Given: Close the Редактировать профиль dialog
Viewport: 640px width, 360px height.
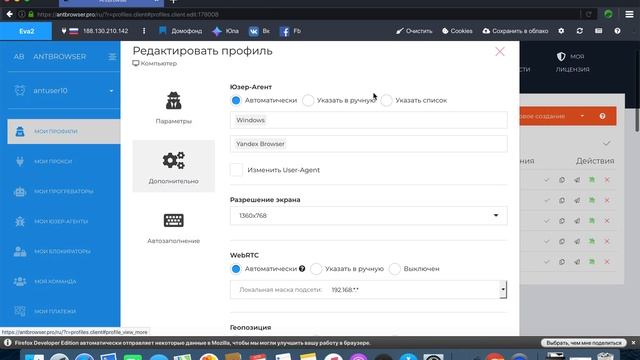Looking at the screenshot, I should (x=500, y=51).
